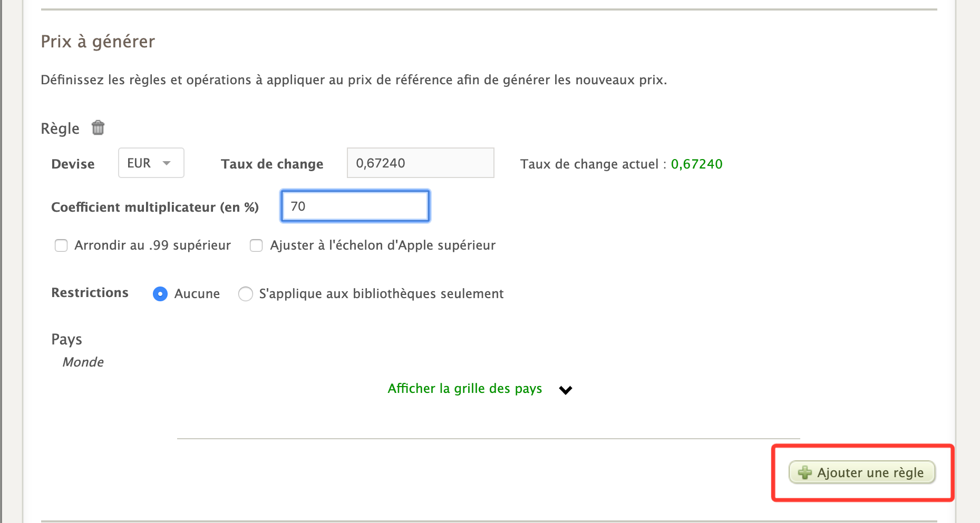
Task: Focus the Coefficient multiplicateur field
Action: (355, 206)
